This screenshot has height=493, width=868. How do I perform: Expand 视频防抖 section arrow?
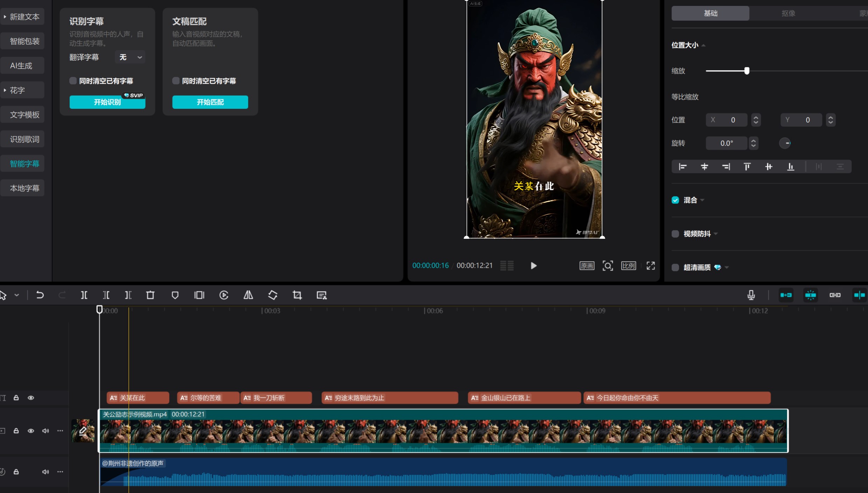click(x=716, y=234)
